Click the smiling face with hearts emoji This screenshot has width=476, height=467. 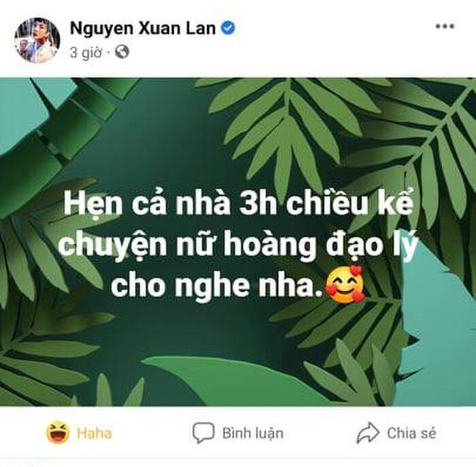[x=345, y=285]
